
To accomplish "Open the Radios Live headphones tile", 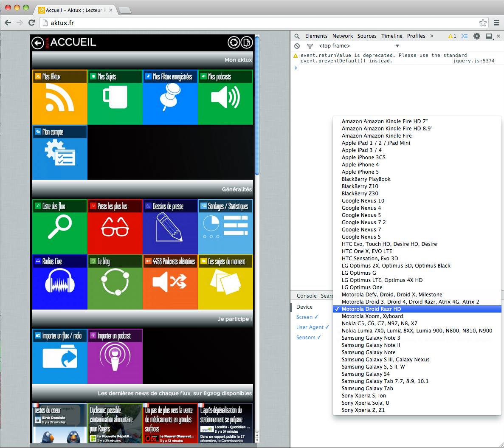I will (60, 282).
